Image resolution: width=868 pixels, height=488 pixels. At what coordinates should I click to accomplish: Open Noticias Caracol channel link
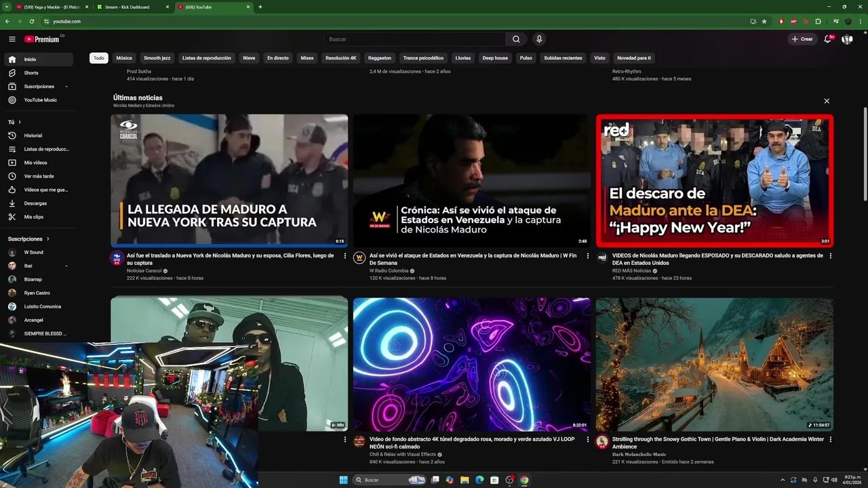click(x=144, y=270)
